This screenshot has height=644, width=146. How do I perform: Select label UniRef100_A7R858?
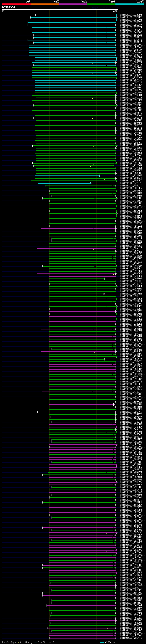click(131, 148)
